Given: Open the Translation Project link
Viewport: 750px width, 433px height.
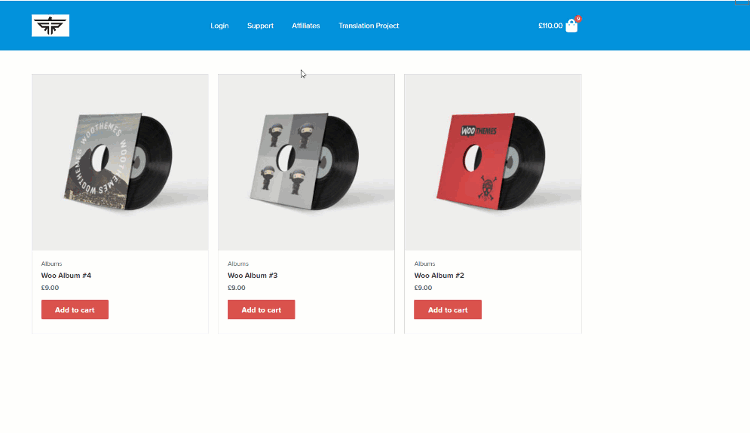Looking at the screenshot, I should point(369,26).
